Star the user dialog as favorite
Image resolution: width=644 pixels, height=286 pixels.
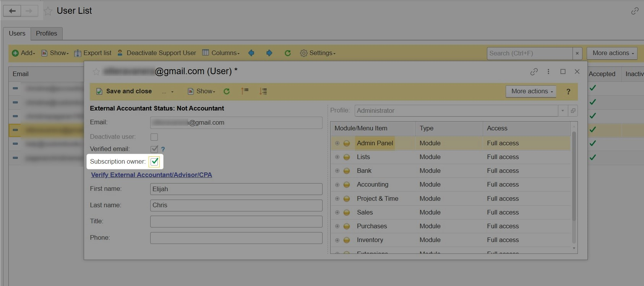(x=96, y=71)
